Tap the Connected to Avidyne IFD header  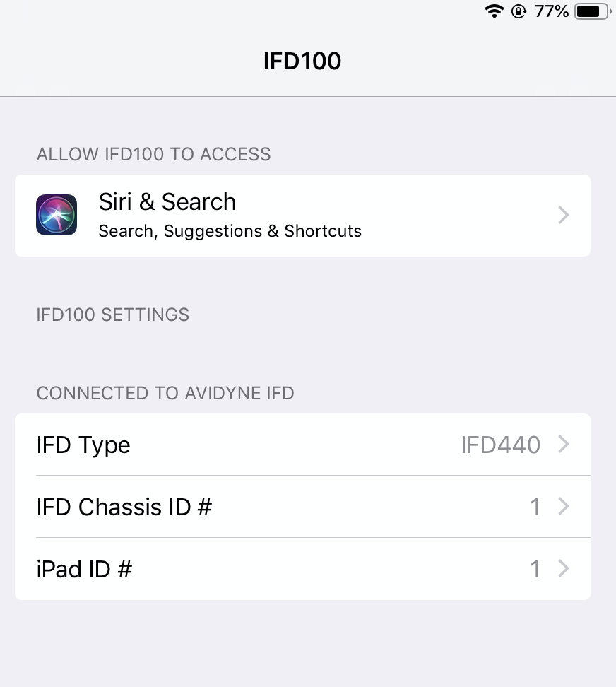(x=165, y=393)
